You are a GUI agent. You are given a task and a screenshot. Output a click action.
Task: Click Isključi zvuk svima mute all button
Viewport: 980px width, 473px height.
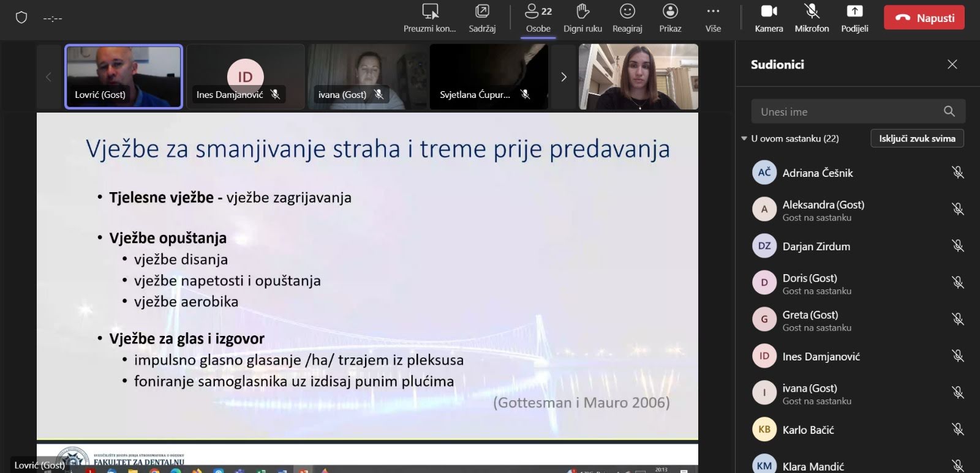[917, 139]
